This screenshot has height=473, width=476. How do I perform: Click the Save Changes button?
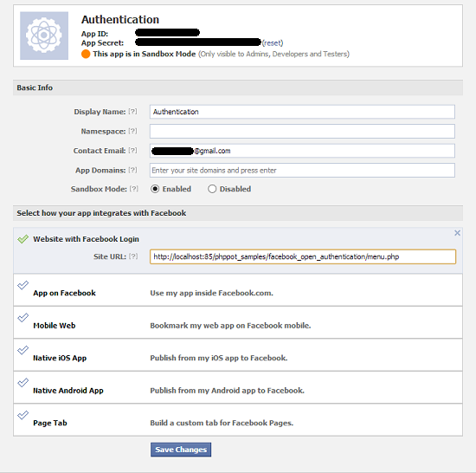(x=181, y=450)
